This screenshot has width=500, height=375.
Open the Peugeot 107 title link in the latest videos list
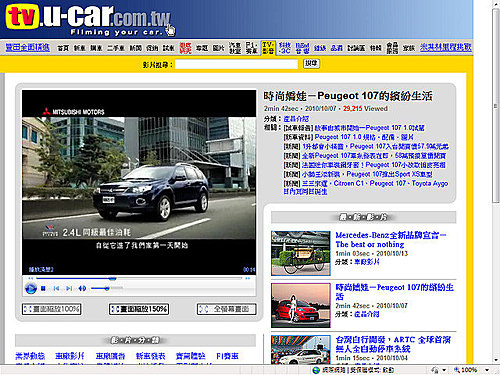395,292
